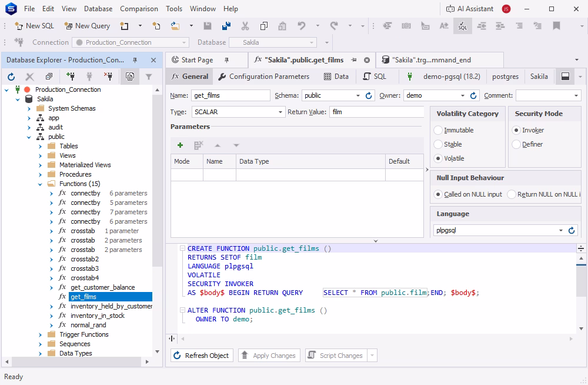Close the get_films document tab
The image size is (588, 385).
[x=367, y=60]
